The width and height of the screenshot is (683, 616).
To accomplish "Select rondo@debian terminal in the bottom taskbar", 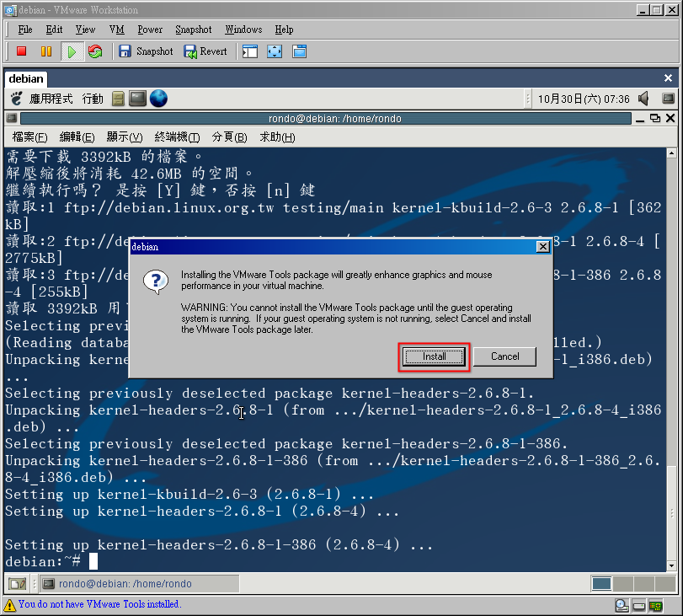I will (139, 583).
